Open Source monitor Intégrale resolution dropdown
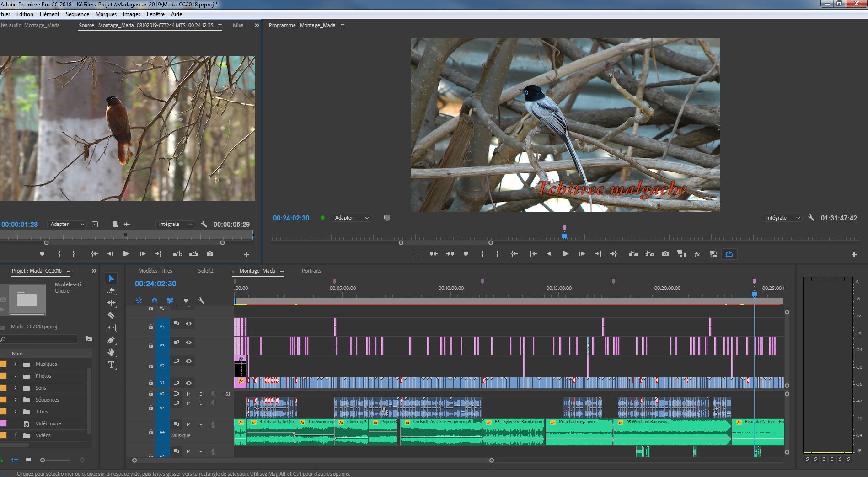Screen dimensions: 868x477 pyautogui.click(x=176, y=225)
